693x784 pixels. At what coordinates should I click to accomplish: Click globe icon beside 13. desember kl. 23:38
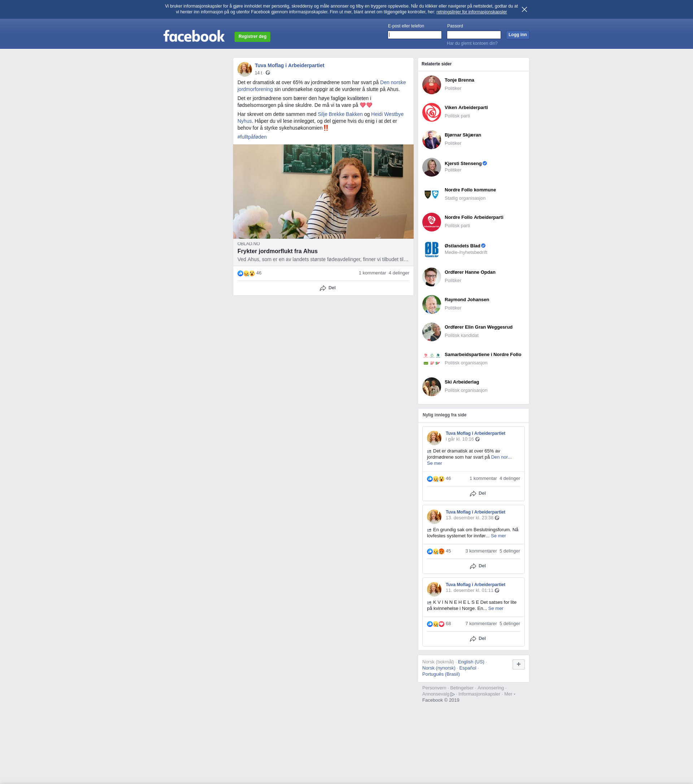497,518
